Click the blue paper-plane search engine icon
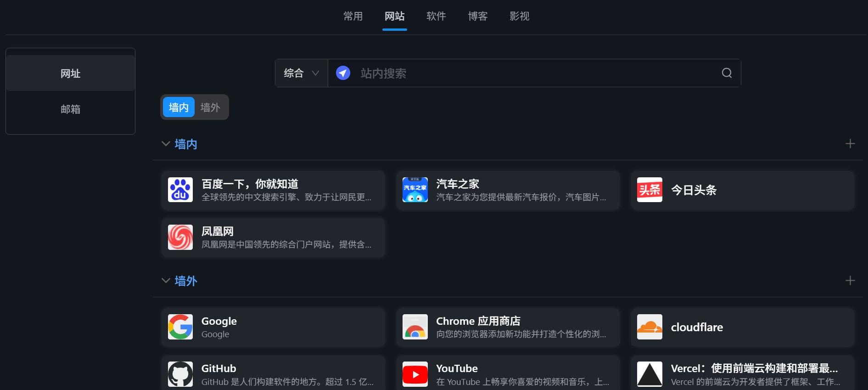This screenshot has width=868, height=390. click(x=343, y=73)
